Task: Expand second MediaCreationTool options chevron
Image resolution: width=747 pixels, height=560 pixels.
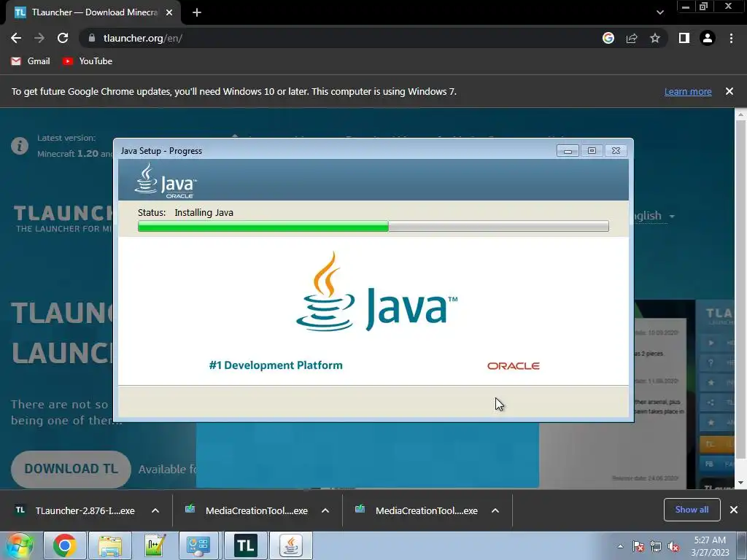Action: click(495, 510)
